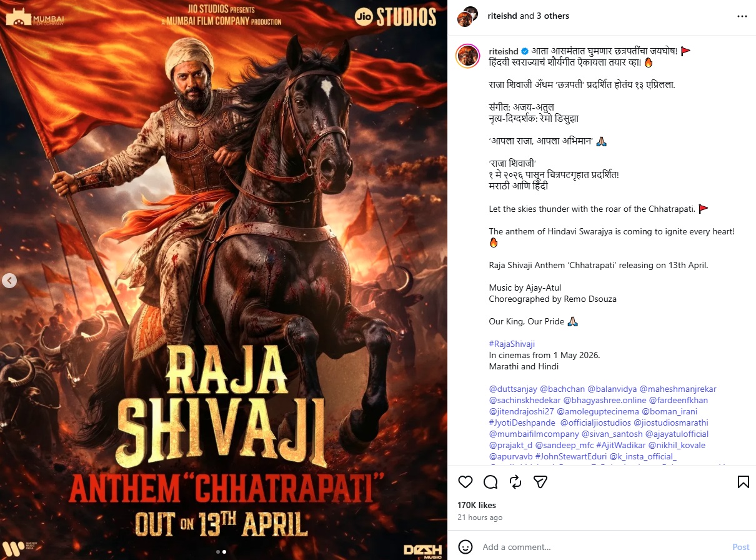Open comments with the speech bubble icon
Image resolution: width=756 pixels, height=560 pixels.
point(490,482)
